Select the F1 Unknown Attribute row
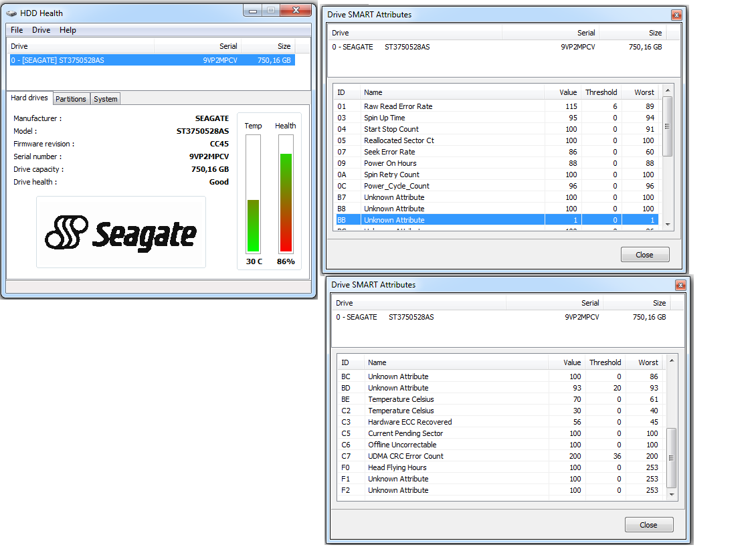The image size is (756, 549). (500, 479)
